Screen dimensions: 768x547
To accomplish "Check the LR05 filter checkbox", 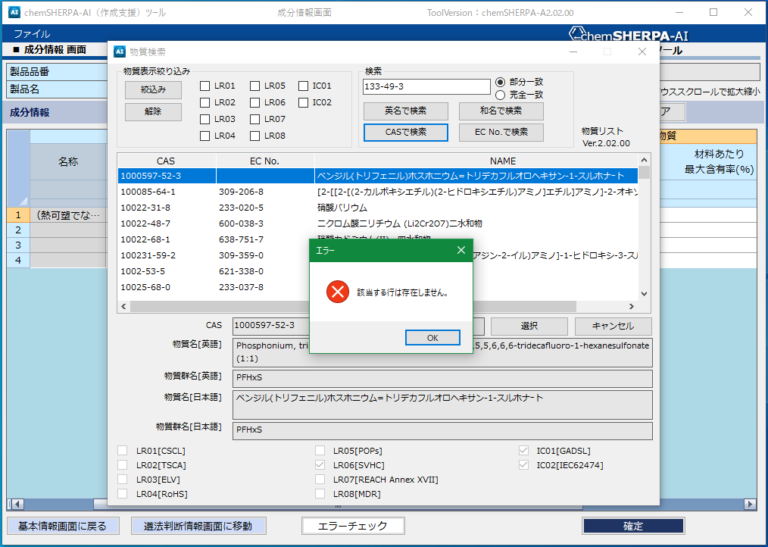I will coord(255,86).
